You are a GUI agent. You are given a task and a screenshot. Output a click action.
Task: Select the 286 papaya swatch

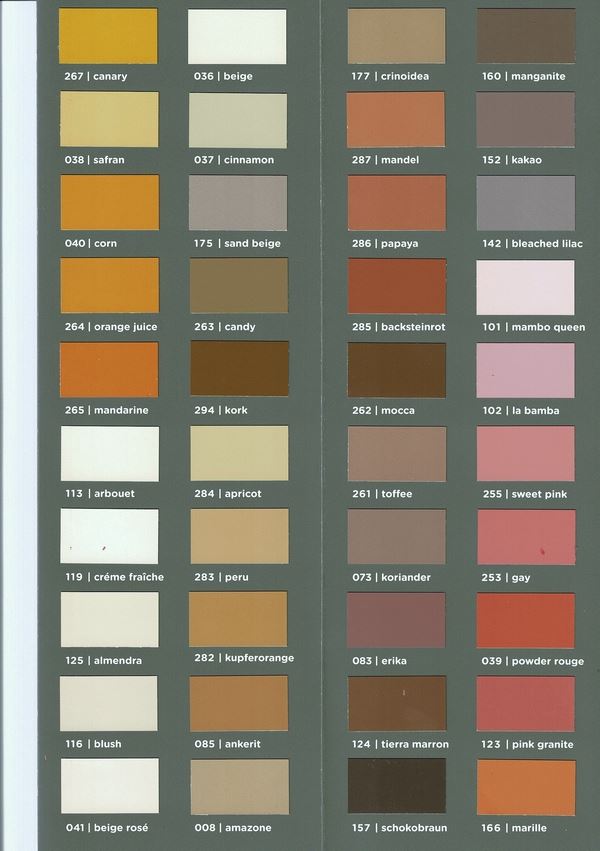tap(396, 203)
